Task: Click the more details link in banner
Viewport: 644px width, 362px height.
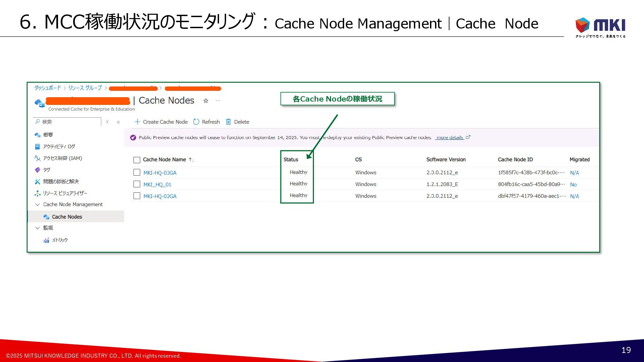Action: pos(449,137)
